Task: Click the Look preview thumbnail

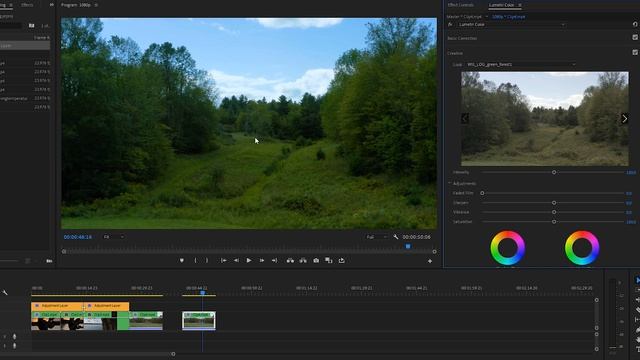Action: tap(544, 119)
